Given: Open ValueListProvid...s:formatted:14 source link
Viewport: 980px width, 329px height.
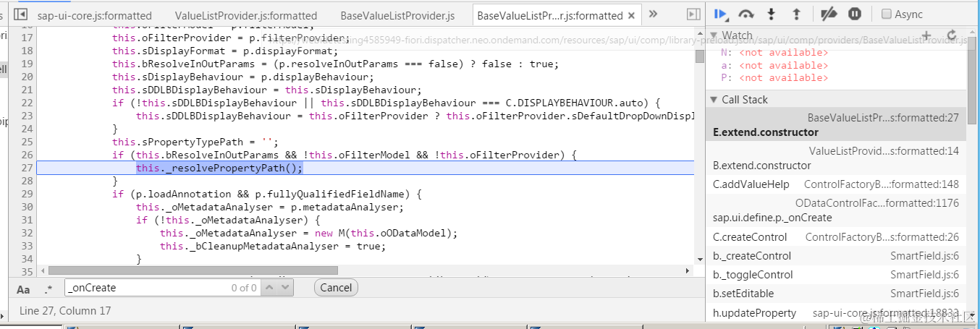Looking at the screenshot, I should coord(884,150).
